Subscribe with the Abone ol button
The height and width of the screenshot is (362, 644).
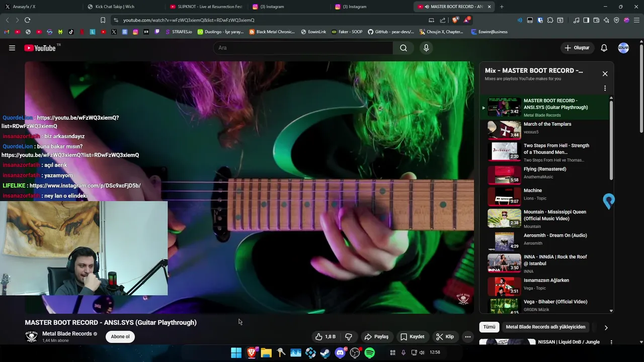point(120,337)
